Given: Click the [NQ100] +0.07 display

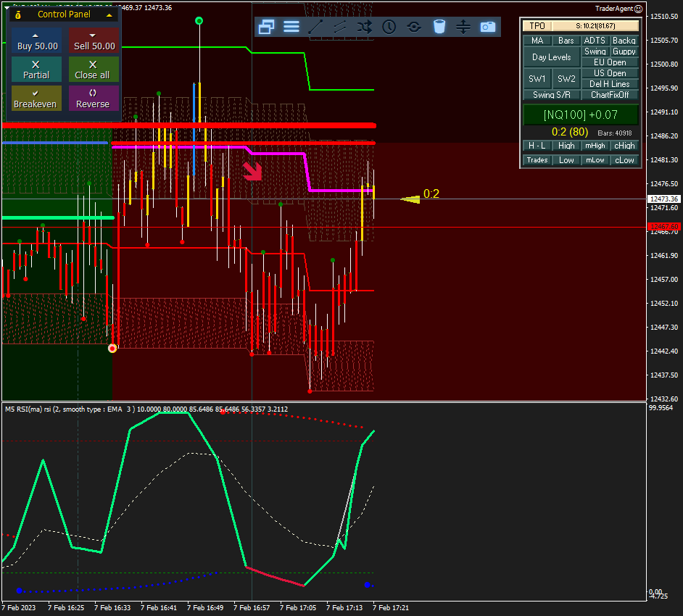Looking at the screenshot, I should pos(581,115).
